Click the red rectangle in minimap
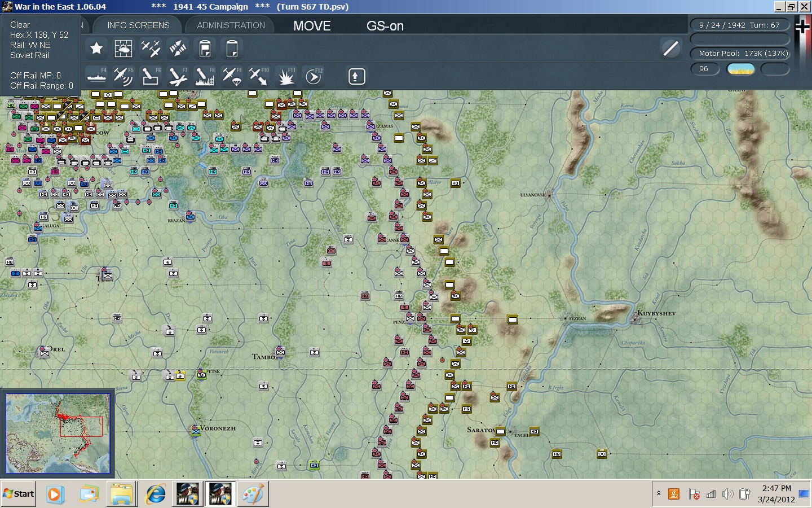Screen dimensions: 812x508 tap(81, 426)
